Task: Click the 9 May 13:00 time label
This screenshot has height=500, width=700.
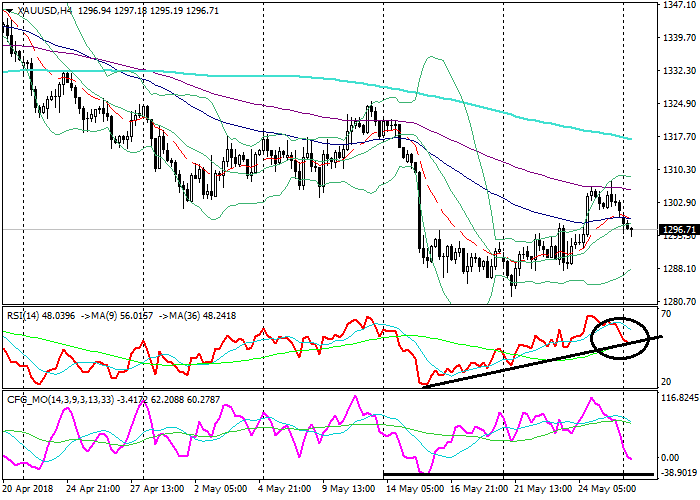Action: click(x=349, y=491)
